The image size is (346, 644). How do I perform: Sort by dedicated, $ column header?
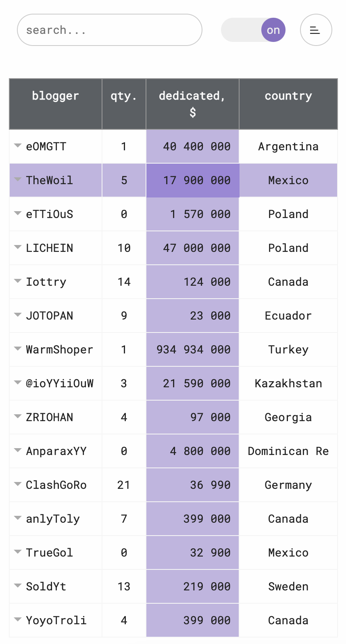(192, 104)
